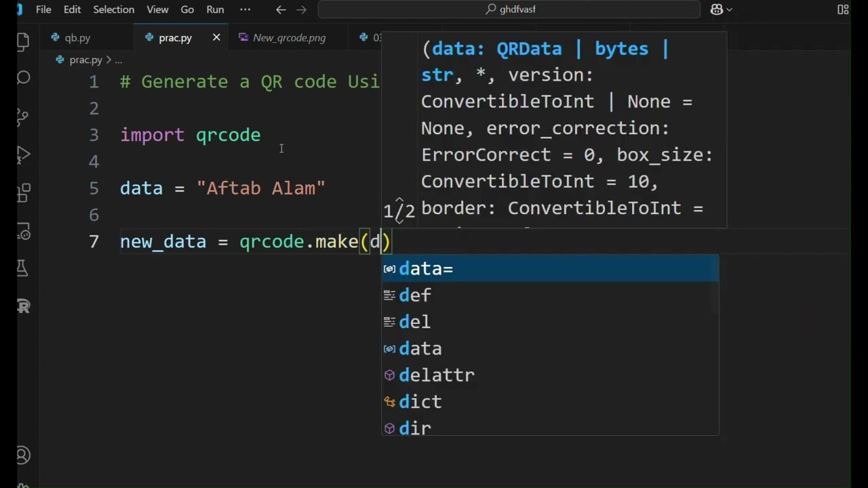Screen dimensions: 868x488
Task: Select the 'data=' autocomplete suggestion
Action: [x=550, y=268]
